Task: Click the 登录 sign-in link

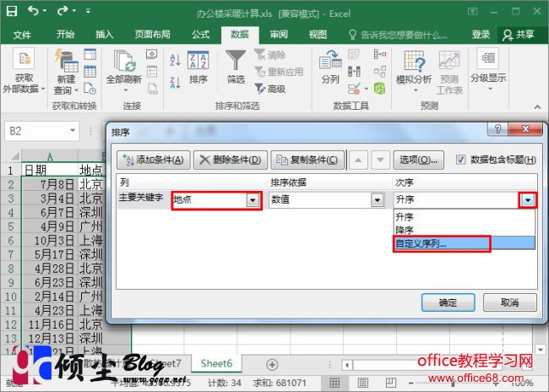Action: (x=481, y=35)
